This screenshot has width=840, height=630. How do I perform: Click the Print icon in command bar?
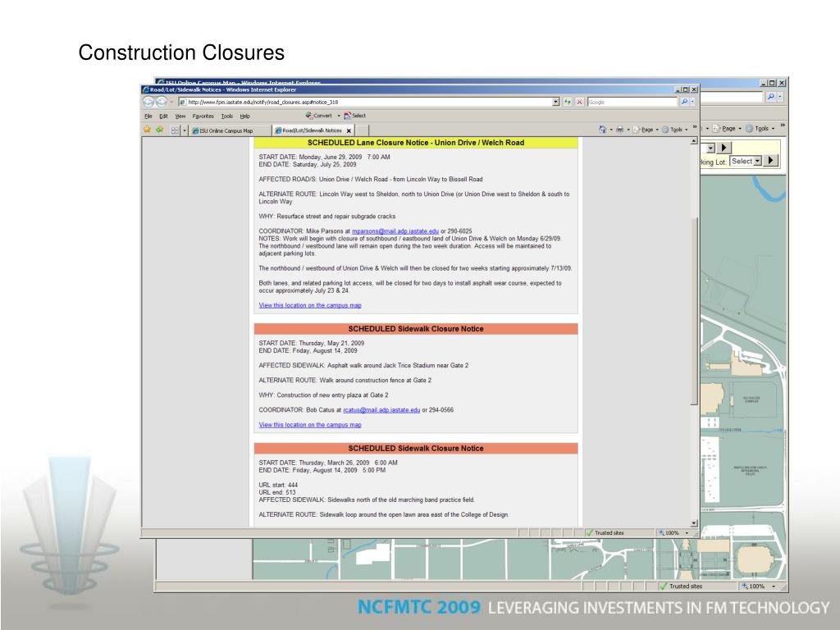pyautogui.click(x=620, y=130)
